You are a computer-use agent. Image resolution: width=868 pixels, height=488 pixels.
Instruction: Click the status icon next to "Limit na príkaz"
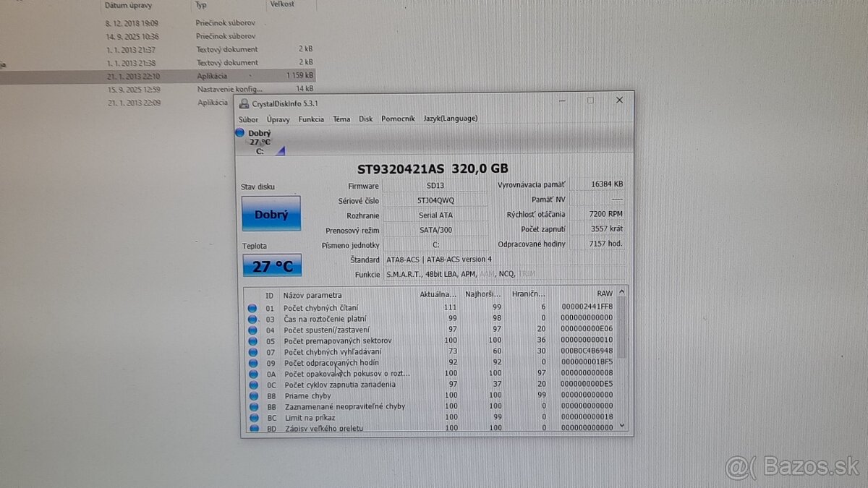click(253, 417)
